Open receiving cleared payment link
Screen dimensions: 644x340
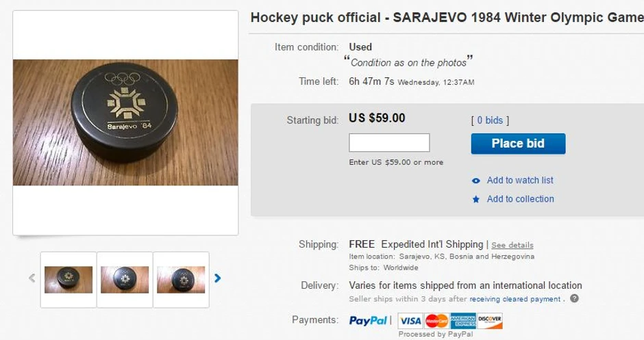click(515, 299)
